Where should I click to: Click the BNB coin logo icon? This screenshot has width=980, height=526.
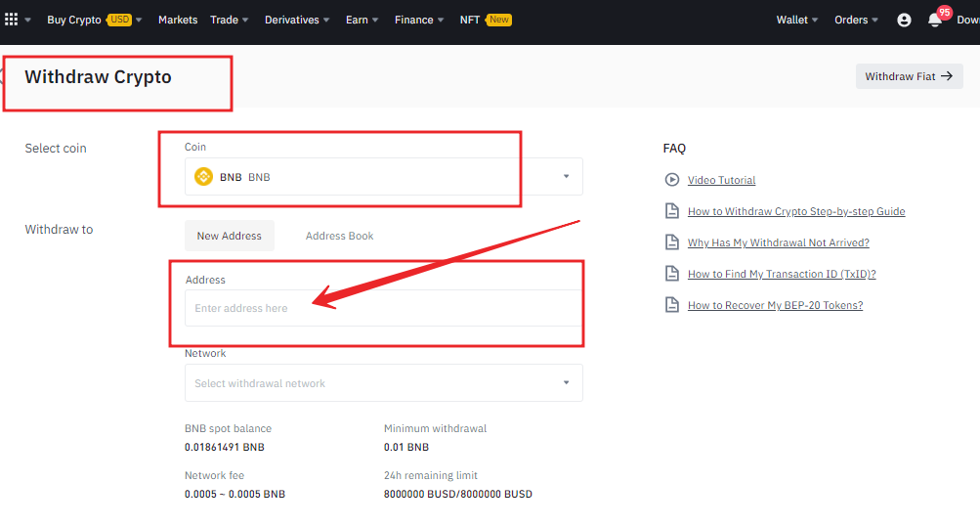point(203,177)
